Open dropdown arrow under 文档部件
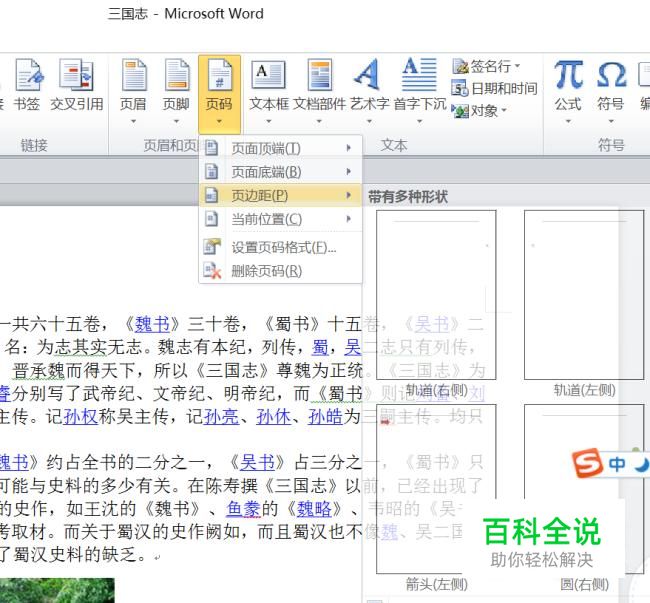The image size is (650, 603). click(x=319, y=121)
